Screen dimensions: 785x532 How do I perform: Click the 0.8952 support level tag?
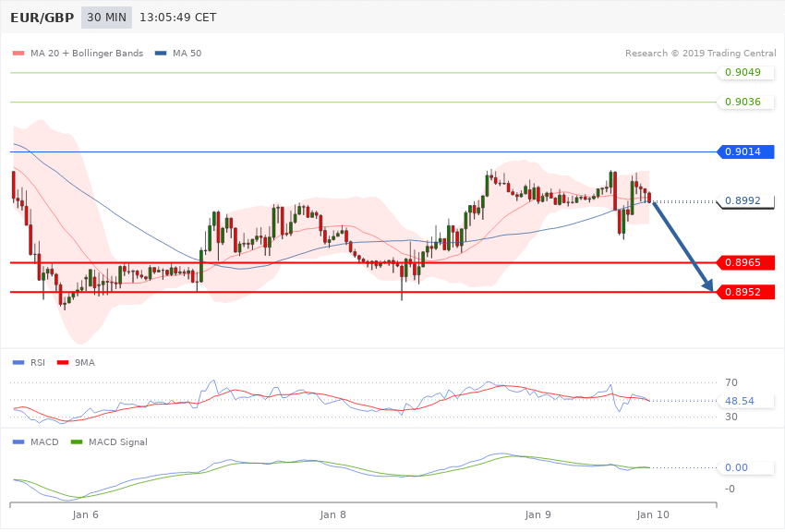(746, 292)
